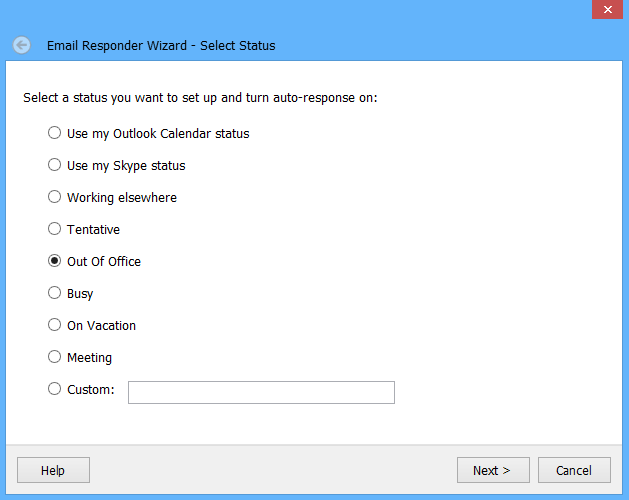Click the 'Meeting' option label text

[89, 358]
